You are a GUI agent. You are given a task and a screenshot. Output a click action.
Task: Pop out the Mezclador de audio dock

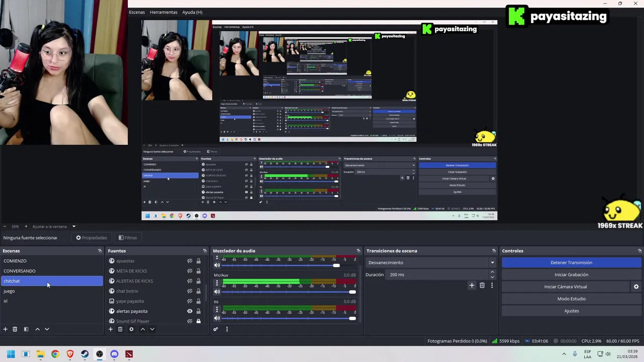coord(358,251)
